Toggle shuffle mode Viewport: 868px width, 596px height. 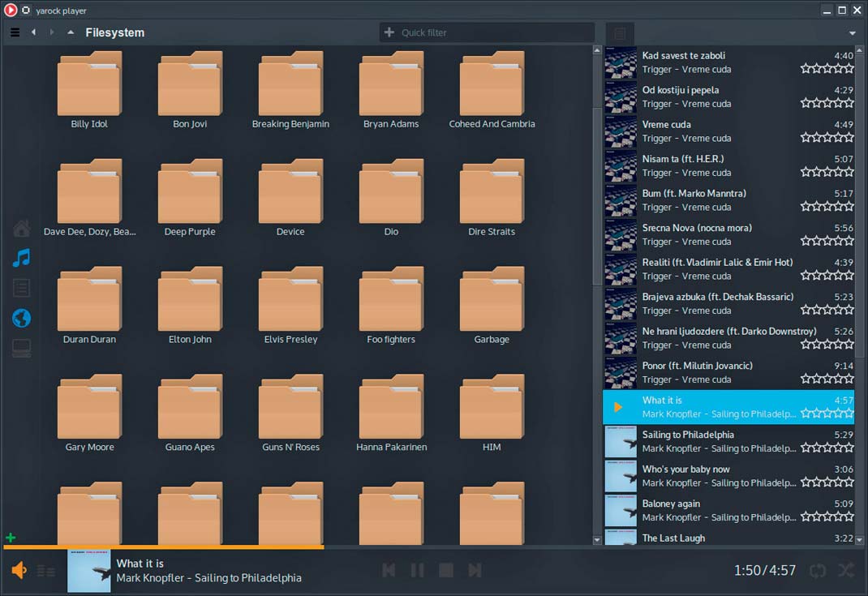coord(846,570)
